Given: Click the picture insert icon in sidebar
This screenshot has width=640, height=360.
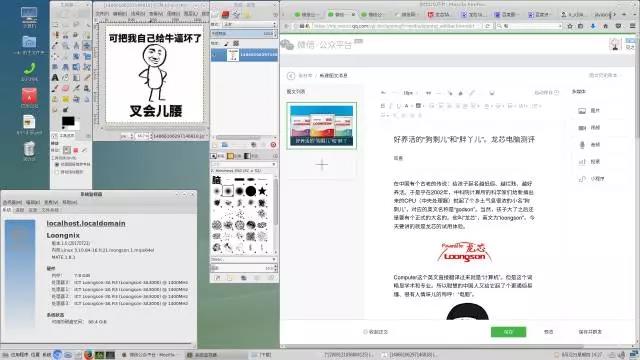Looking at the screenshot, I should [582, 111].
